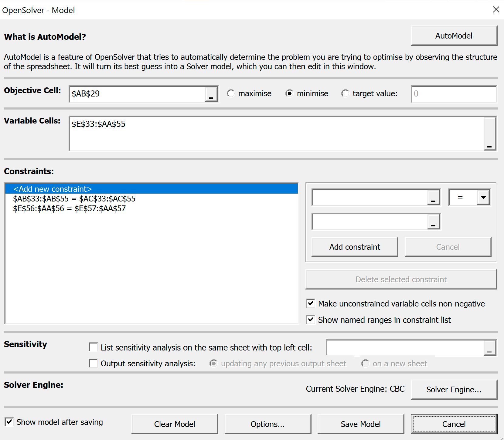Click the Save Model button

(361, 424)
